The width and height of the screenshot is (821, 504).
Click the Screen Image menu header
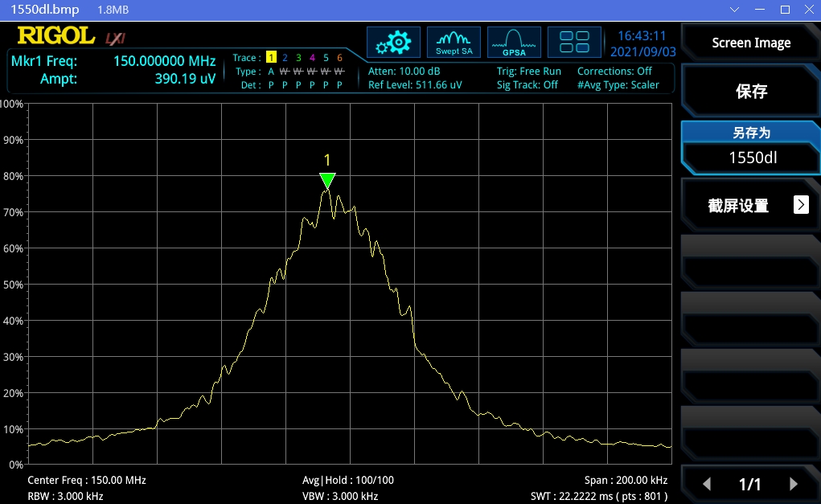[751, 43]
